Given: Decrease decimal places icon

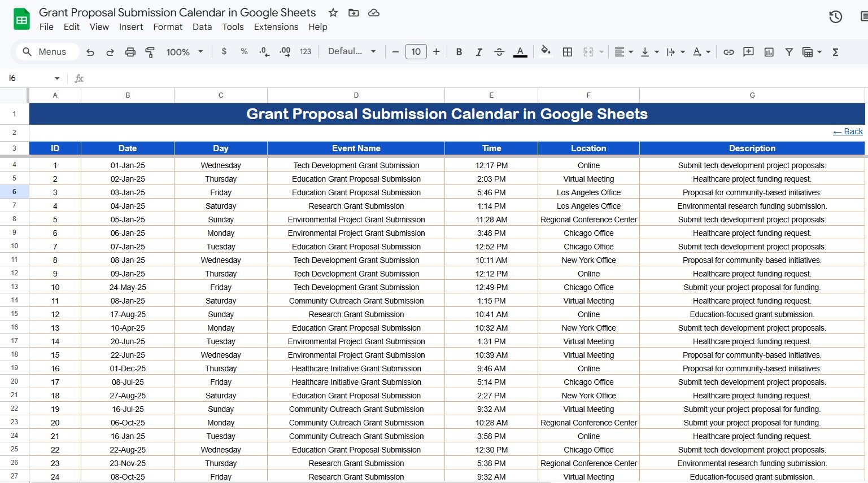Looking at the screenshot, I should (264, 51).
